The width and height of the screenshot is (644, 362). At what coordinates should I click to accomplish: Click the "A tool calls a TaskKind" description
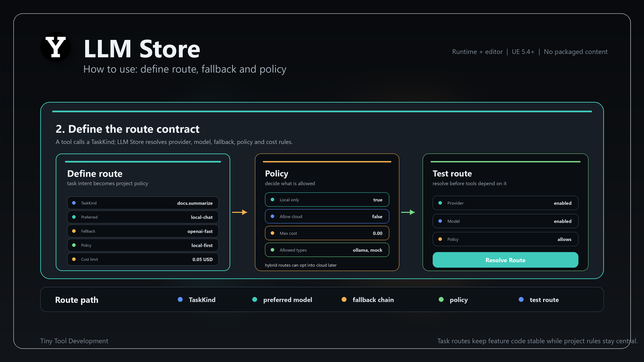point(174,142)
